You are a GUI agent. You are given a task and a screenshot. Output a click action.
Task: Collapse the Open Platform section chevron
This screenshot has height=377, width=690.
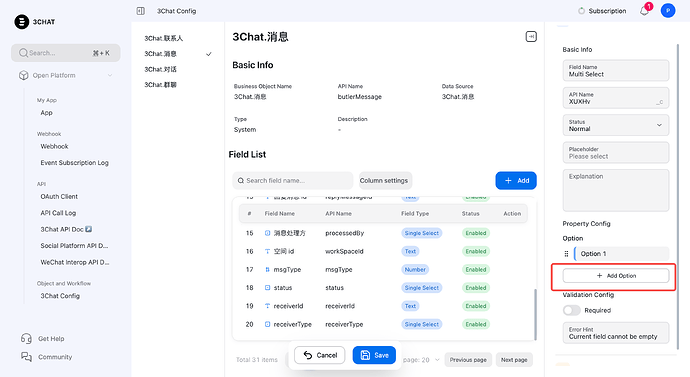110,75
